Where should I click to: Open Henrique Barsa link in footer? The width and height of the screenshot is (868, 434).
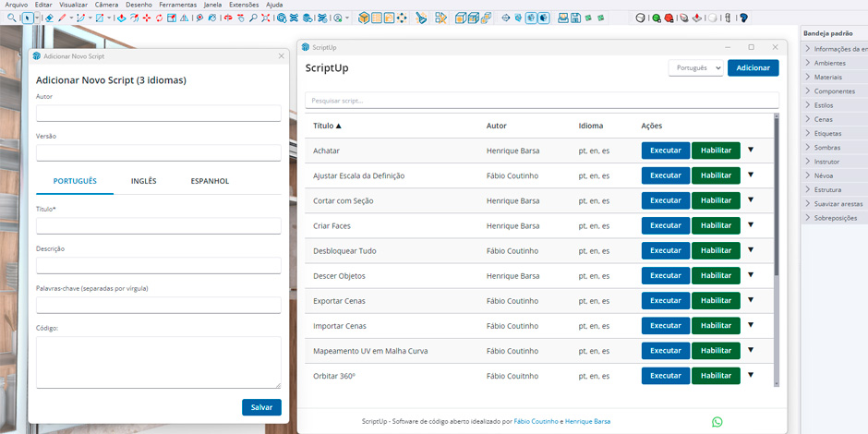coord(588,422)
